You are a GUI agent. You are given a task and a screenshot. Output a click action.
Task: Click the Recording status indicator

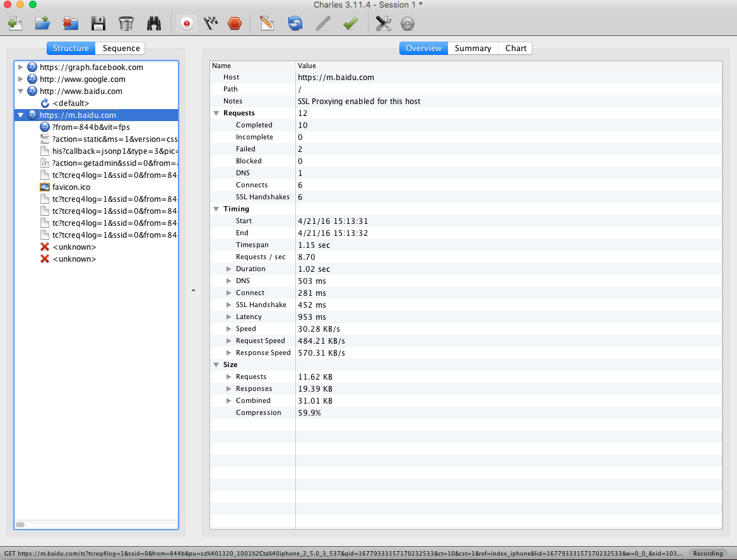click(708, 554)
